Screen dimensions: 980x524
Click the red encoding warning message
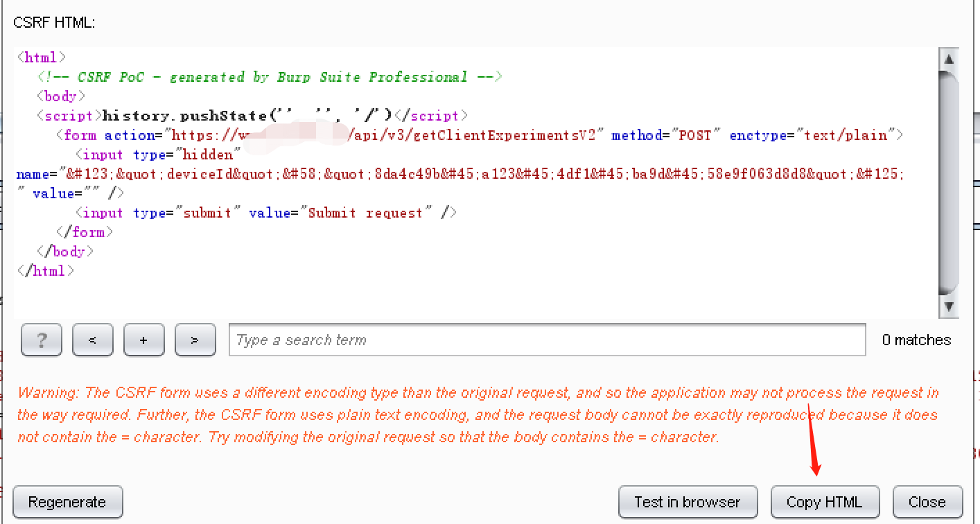478,415
